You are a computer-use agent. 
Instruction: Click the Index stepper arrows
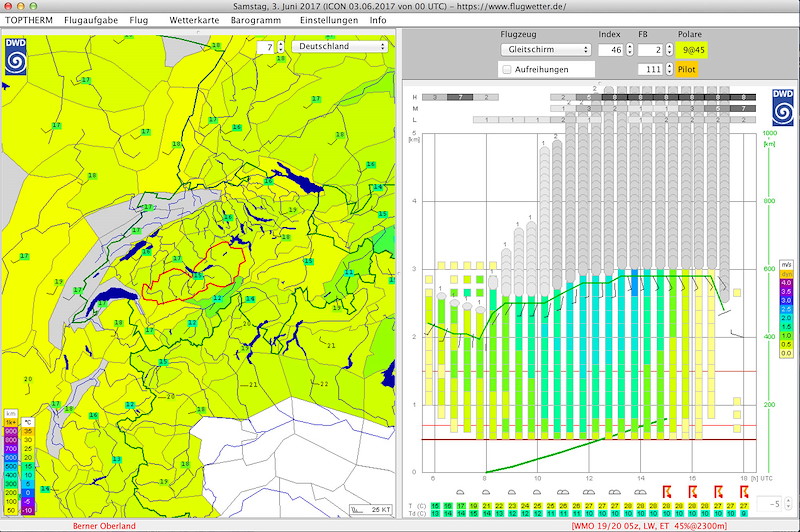[630, 49]
